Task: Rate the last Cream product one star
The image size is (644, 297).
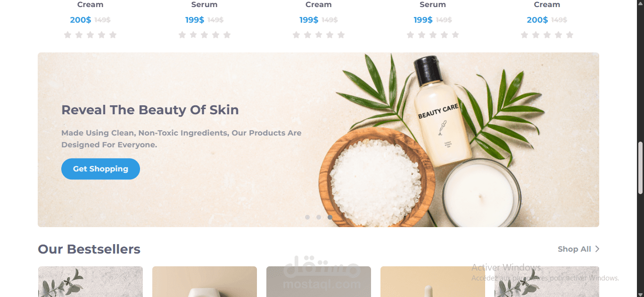Action: (x=524, y=34)
